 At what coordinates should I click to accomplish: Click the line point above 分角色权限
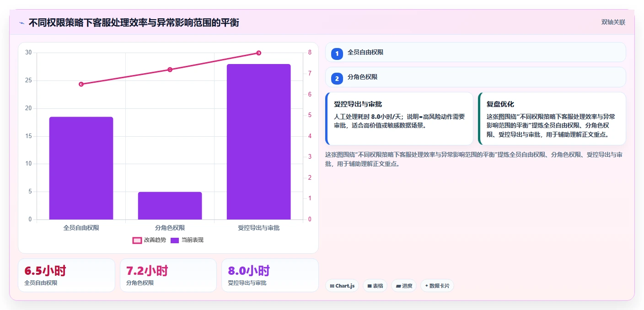pos(170,69)
